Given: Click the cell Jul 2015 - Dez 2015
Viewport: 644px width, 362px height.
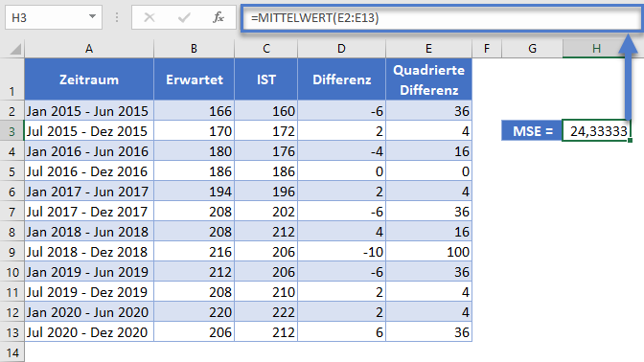Looking at the screenshot, I should point(89,131).
